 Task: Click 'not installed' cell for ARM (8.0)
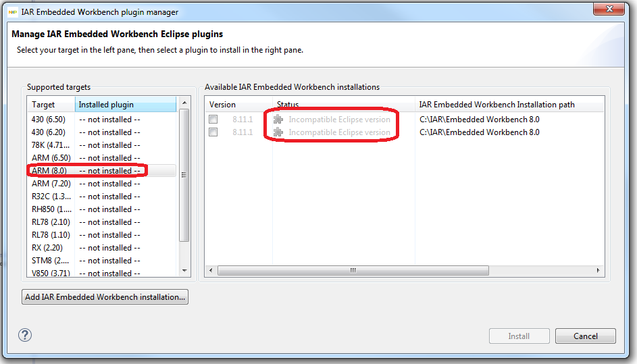[109, 171]
